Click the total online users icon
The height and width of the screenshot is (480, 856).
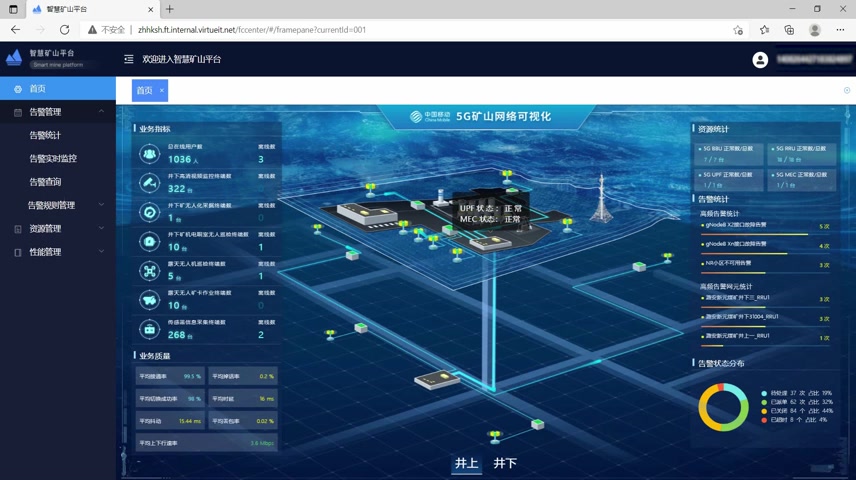(x=149, y=154)
